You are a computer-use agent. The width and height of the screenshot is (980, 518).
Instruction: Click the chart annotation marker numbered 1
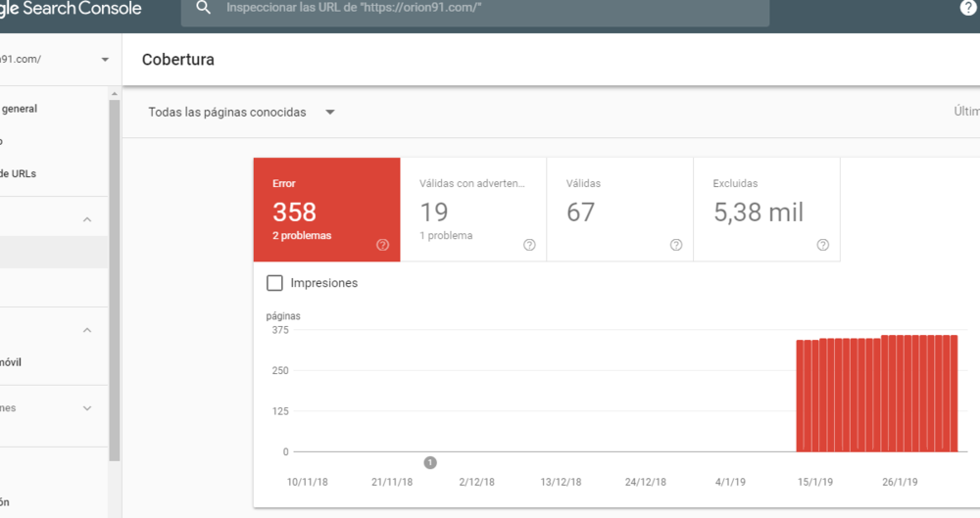[430, 463]
